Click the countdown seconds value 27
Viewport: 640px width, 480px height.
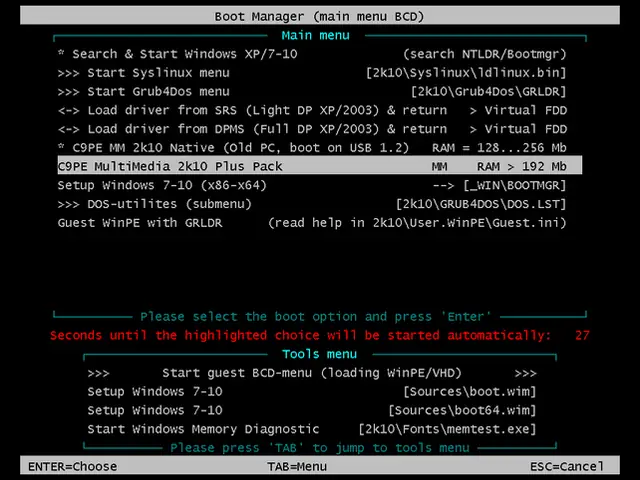click(x=582, y=336)
